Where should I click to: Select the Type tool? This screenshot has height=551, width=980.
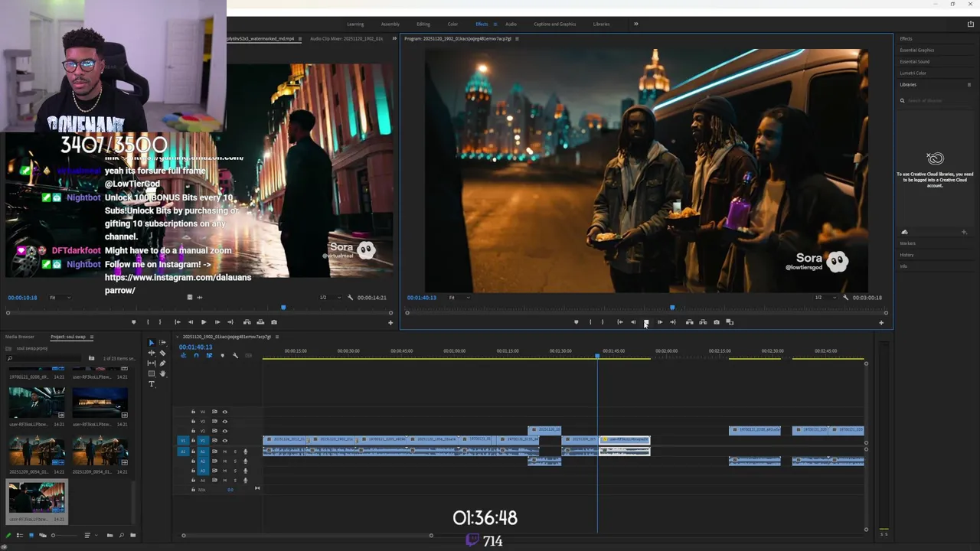pyautogui.click(x=152, y=384)
